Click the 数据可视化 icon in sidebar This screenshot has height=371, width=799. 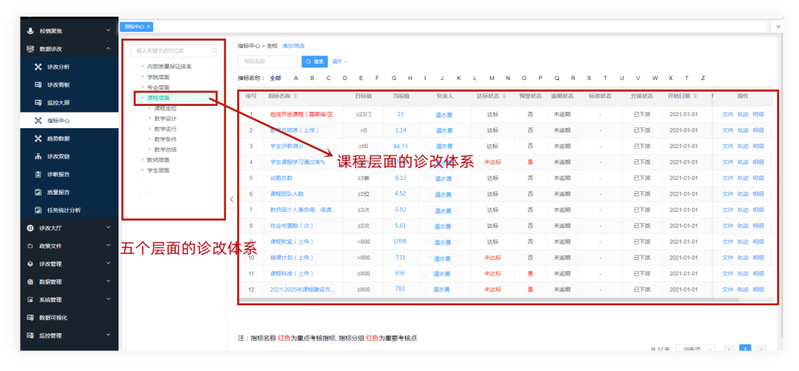pyautogui.click(x=30, y=317)
